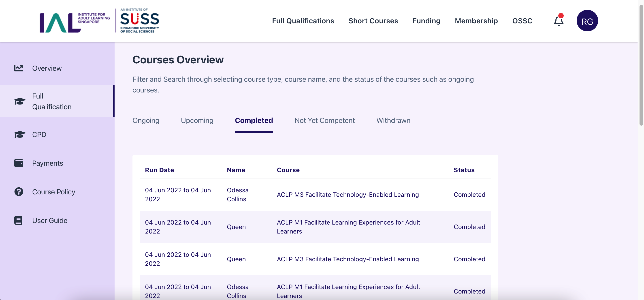Switch to the Withdrawn tab
Viewport: 644px width, 300px height.
(393, 120)
